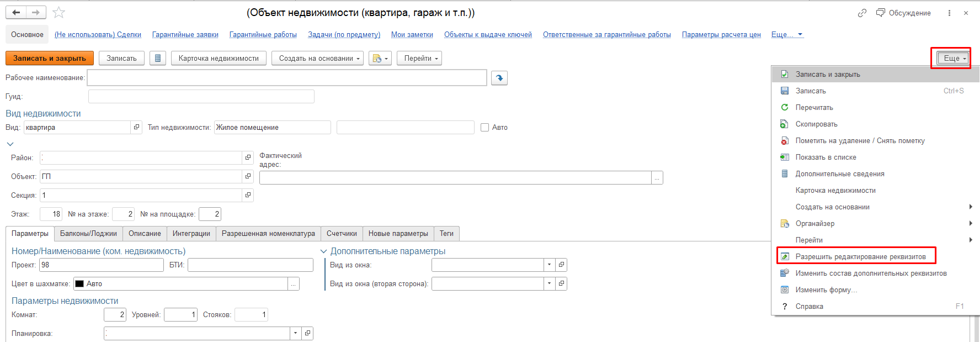Click the black Авто color swatch
980x342 pixels.
click(x=79, y=283)
